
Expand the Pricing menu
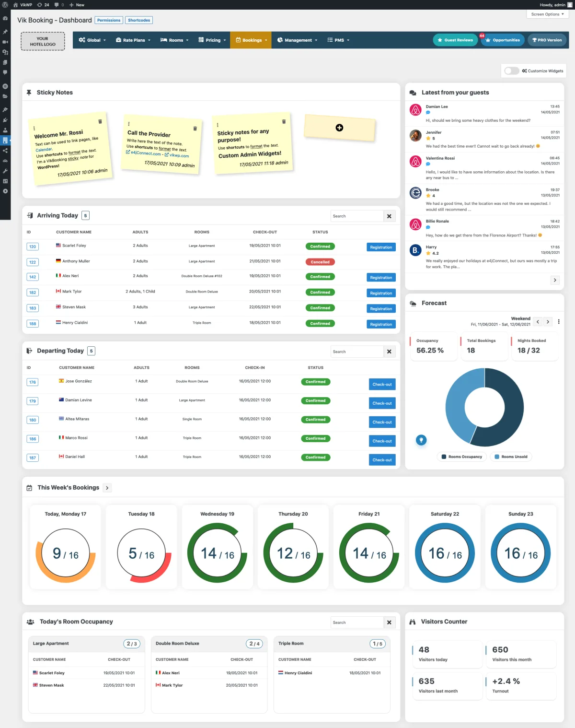212,40
